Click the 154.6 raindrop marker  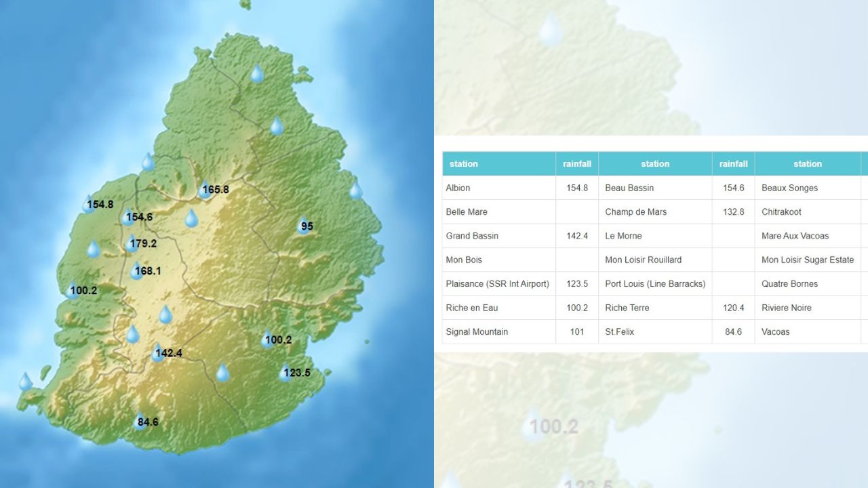pos(128,217)
